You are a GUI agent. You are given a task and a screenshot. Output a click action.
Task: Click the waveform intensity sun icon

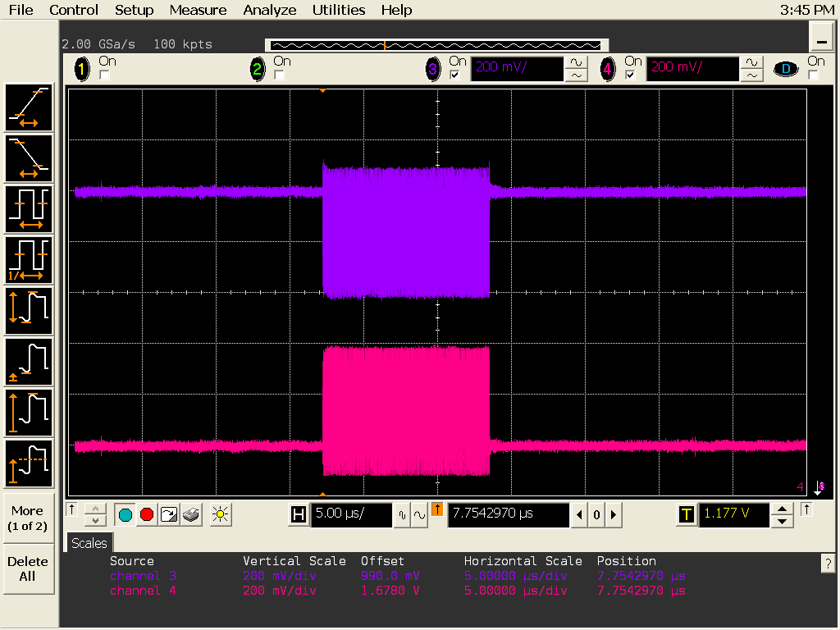point(220,515)
